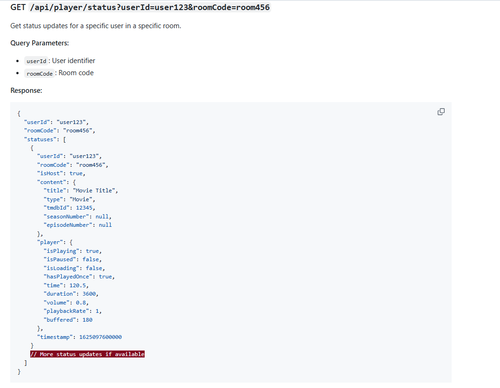
Task: Click the 'Query Parameters:' label
Action: (x=40, y=43)
